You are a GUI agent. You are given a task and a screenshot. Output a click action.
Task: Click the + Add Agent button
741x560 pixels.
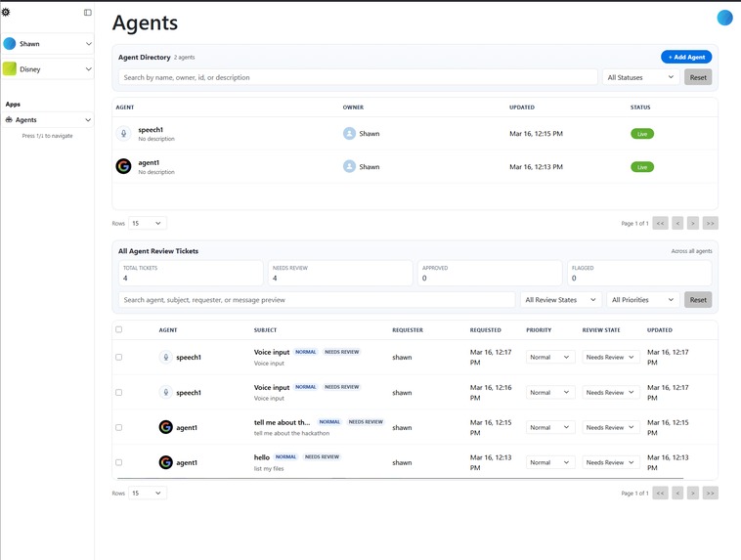click(x=686, y=57)
